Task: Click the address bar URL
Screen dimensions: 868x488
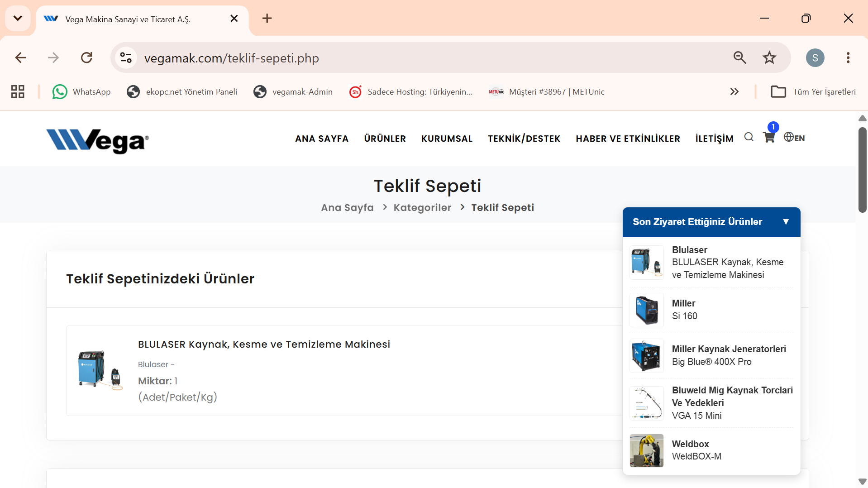Action: (x=232, y=58)
